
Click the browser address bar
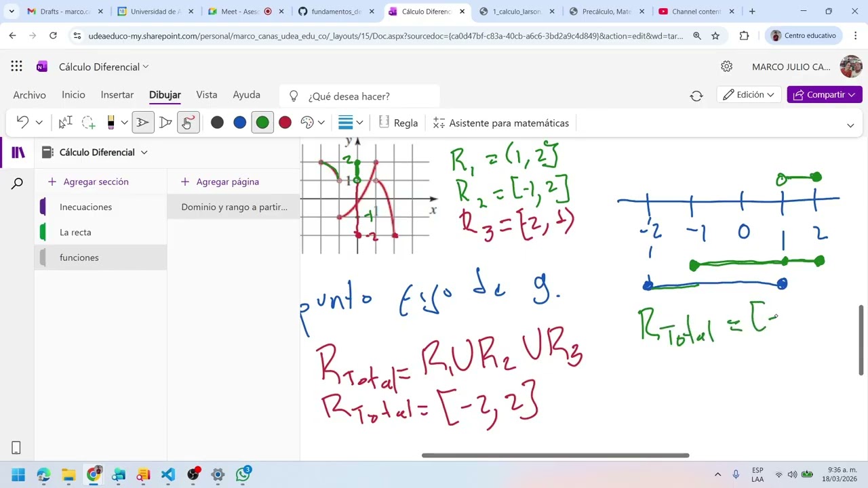point(385,36)
